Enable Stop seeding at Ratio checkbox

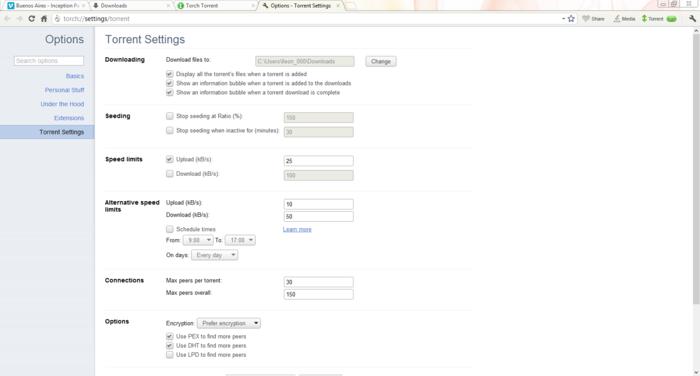click(170, 116)
